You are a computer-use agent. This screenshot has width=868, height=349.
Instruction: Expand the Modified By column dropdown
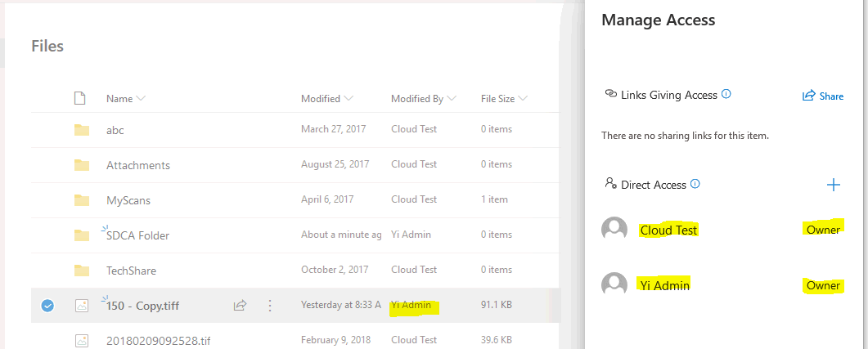pyautogui.click(x=452, y=99)
